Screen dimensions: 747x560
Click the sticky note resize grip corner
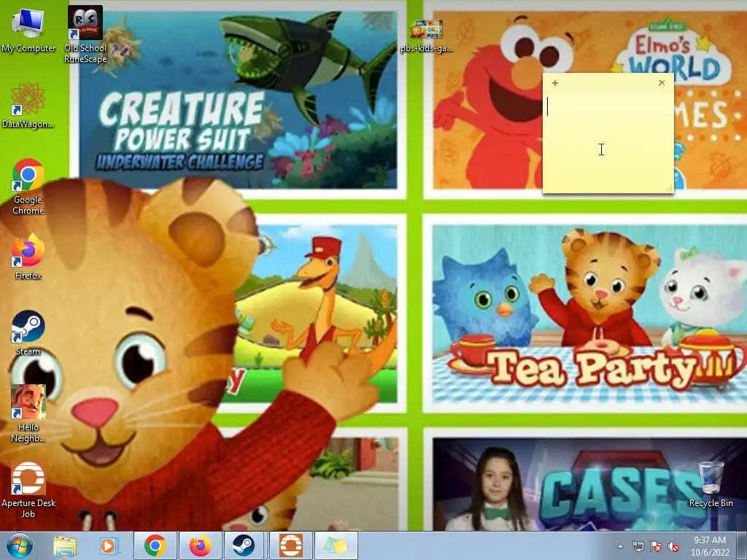coord(669,189)
